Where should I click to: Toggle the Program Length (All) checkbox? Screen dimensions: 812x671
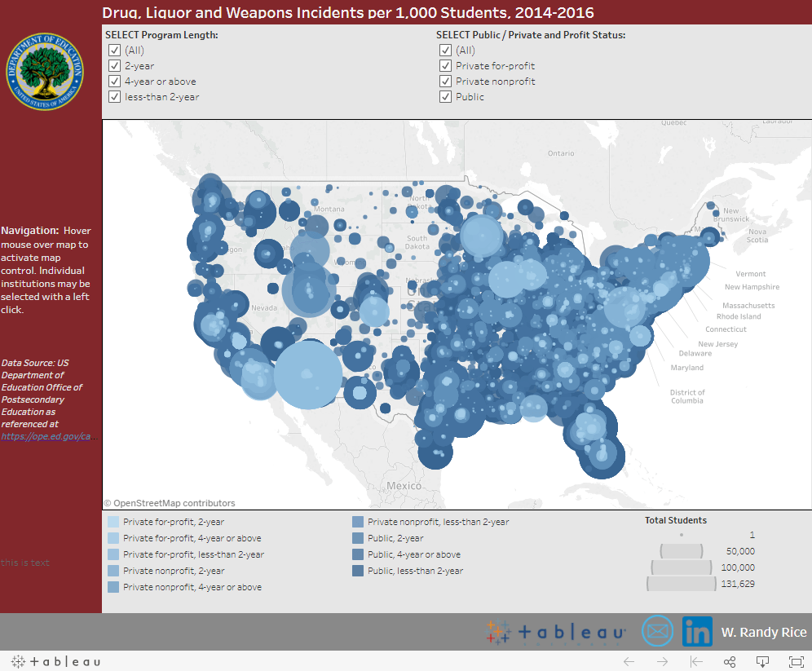pos(114,51)
